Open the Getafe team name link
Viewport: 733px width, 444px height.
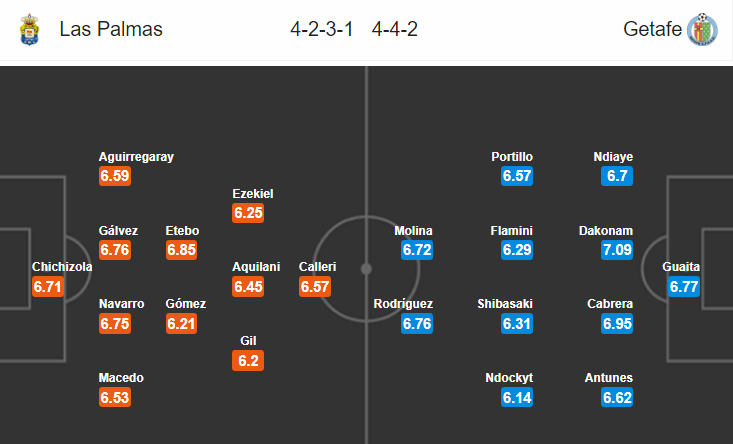coord(652,29)
